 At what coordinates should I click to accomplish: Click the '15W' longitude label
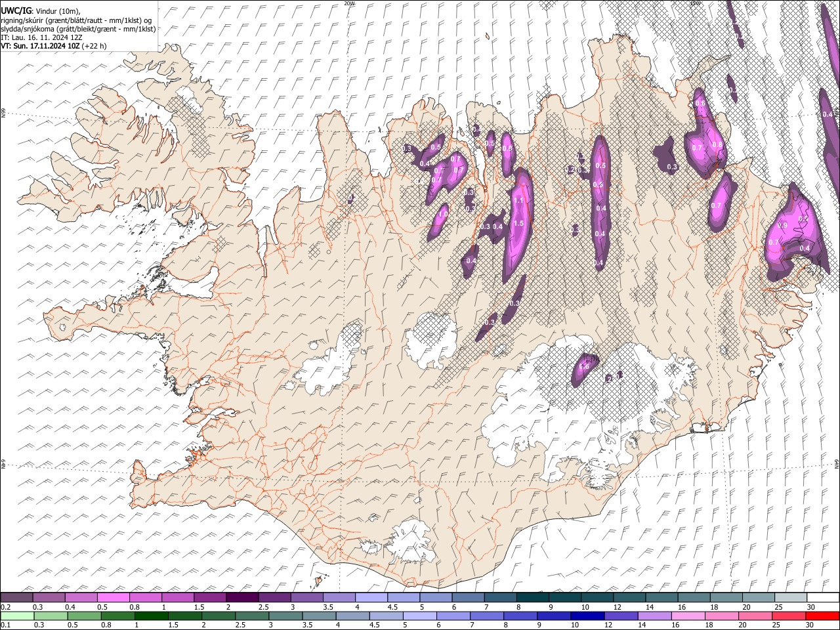695,3
